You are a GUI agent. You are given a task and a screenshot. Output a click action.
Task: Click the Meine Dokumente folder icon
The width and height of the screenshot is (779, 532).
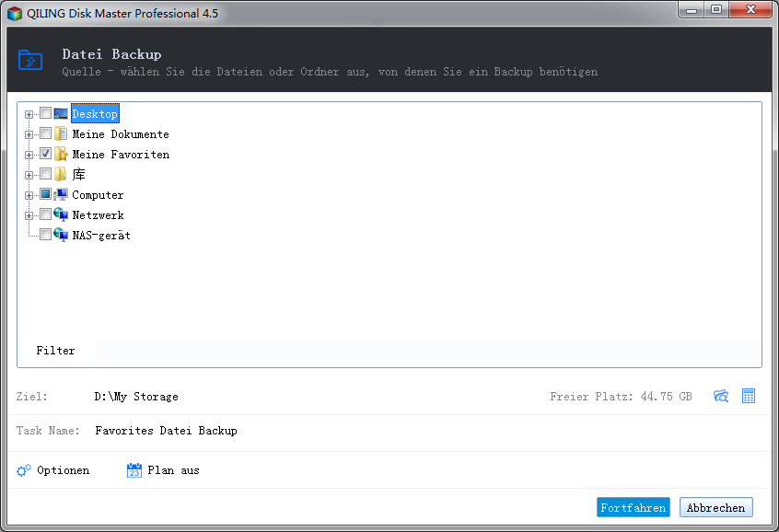(61, 133)
